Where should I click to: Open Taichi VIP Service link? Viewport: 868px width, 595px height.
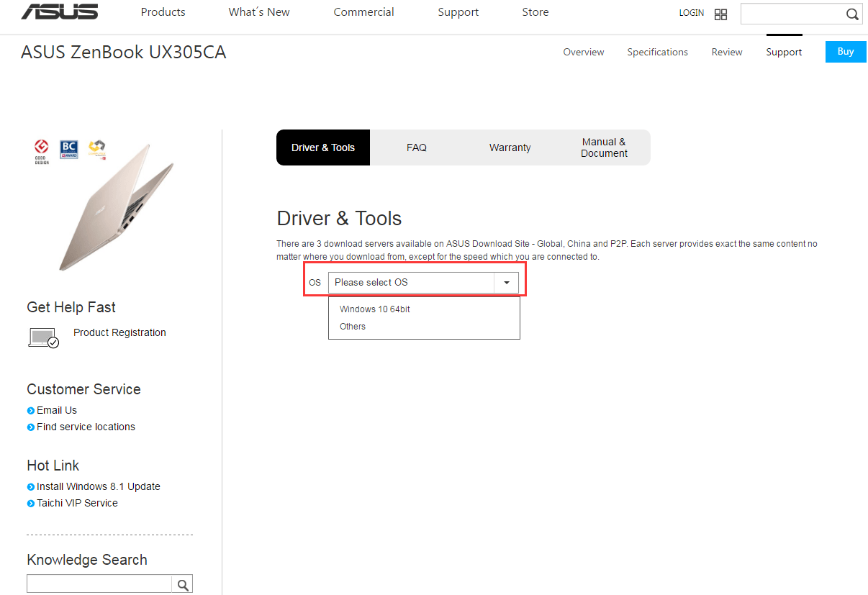pos(77,503)
